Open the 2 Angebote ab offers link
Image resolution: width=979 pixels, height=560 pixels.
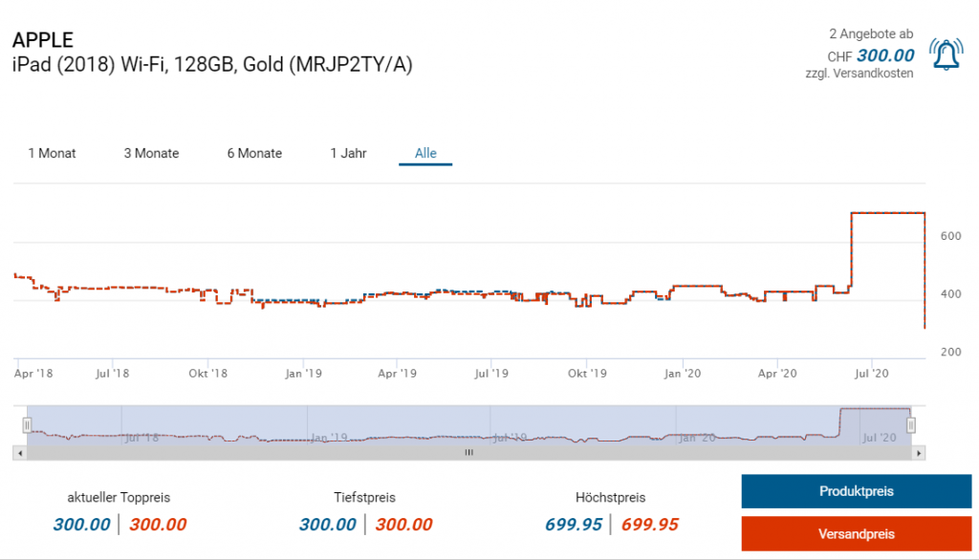(870, 34)
